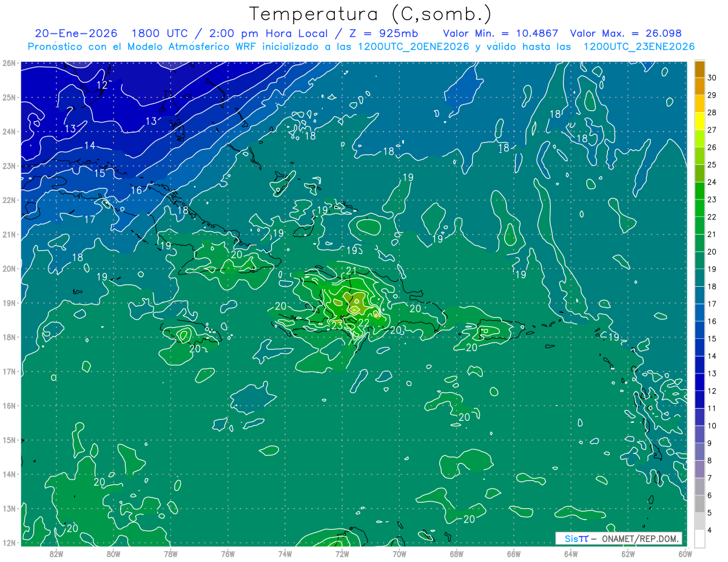Click the "26N" latitude axis label

9,63
